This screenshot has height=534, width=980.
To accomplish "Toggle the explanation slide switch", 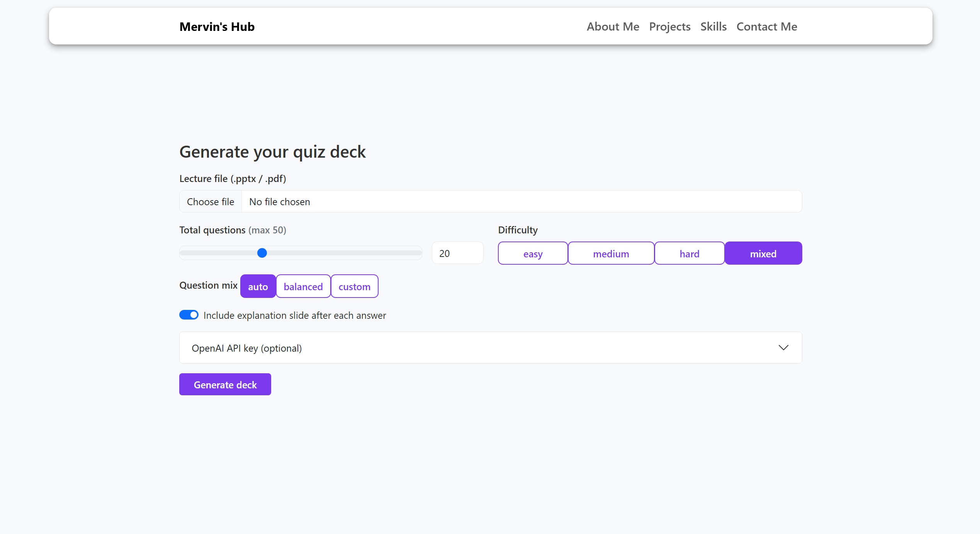I will tap(189, 315).
